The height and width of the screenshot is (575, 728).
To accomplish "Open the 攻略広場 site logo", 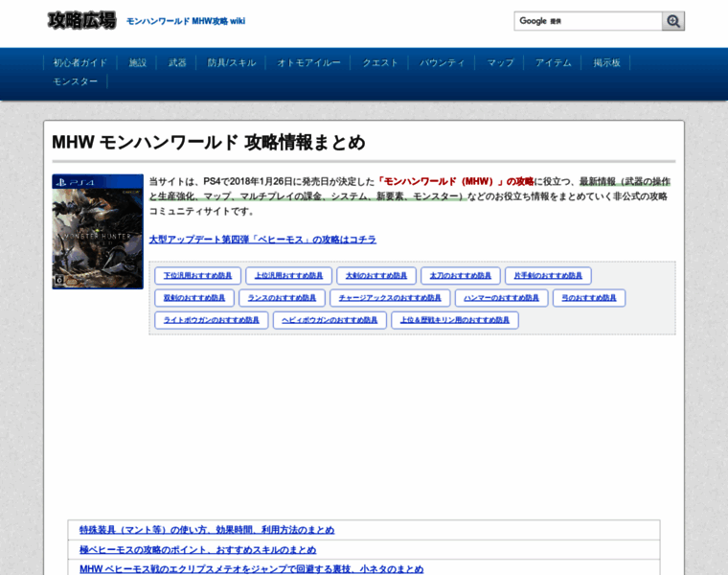I will pyautogui.click(x=81, y=21).
